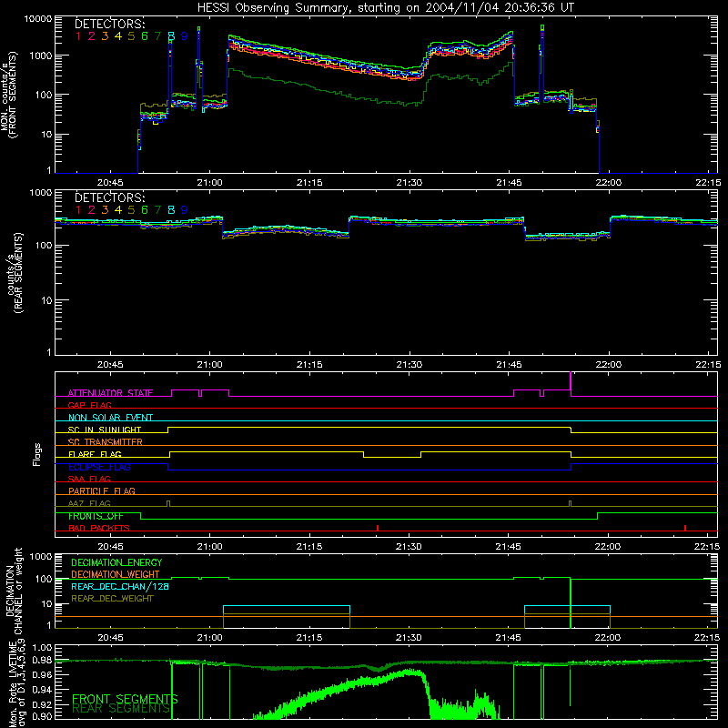The height and width of the screenshot is (728, 728).
Task: Select red detector 1 in front segments legend
Action: click(x=78, y=36)
